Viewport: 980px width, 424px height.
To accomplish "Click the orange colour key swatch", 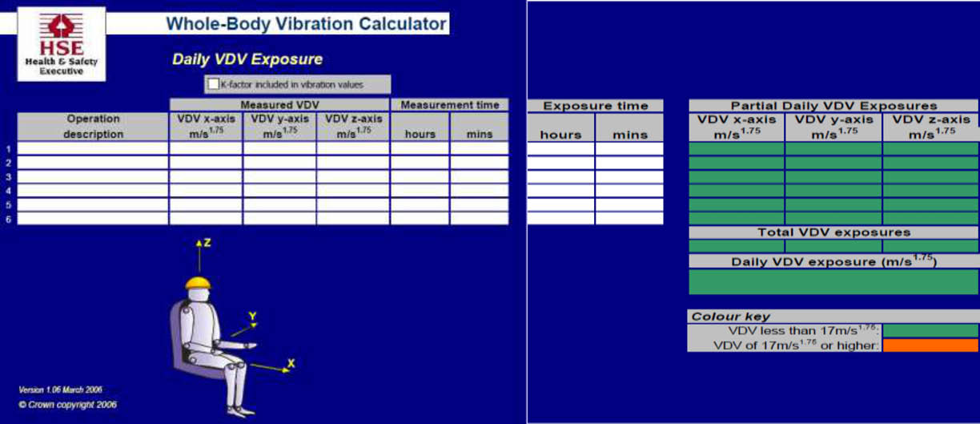I will pyautogui.click(x=930, y=345).
